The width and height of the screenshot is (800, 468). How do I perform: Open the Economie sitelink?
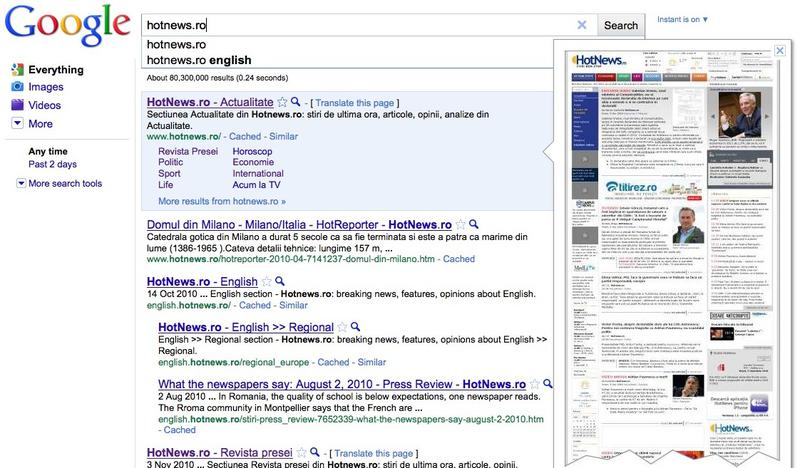[x=253, y=162]
